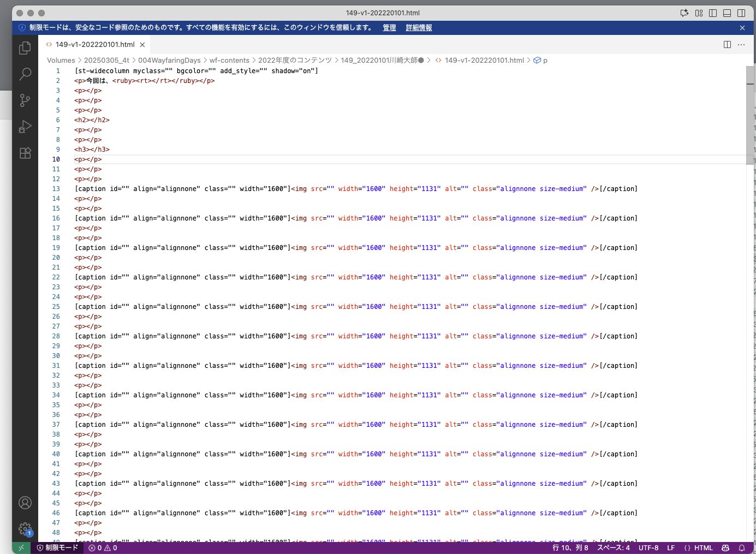
Task: Expand the wf-contents breadcrumb folder
Action: pyautogui.click(x=229, y=61)
